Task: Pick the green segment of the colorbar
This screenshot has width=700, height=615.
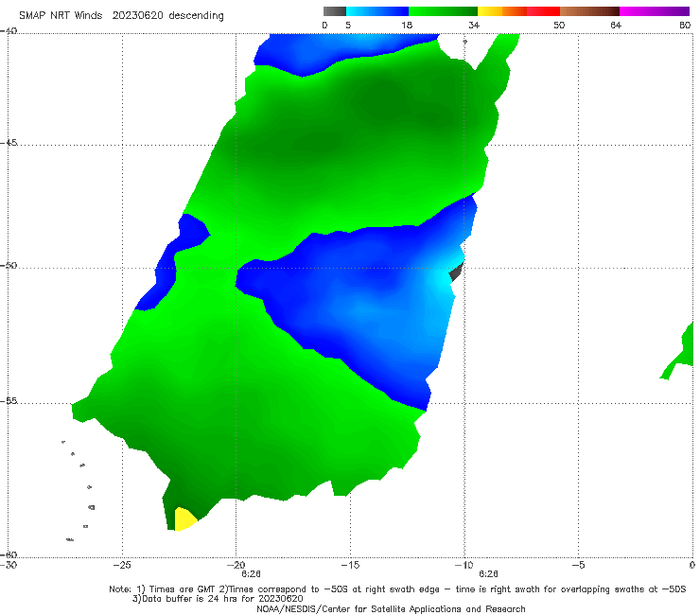Action: pyautogui.click(x=443, y=11)
